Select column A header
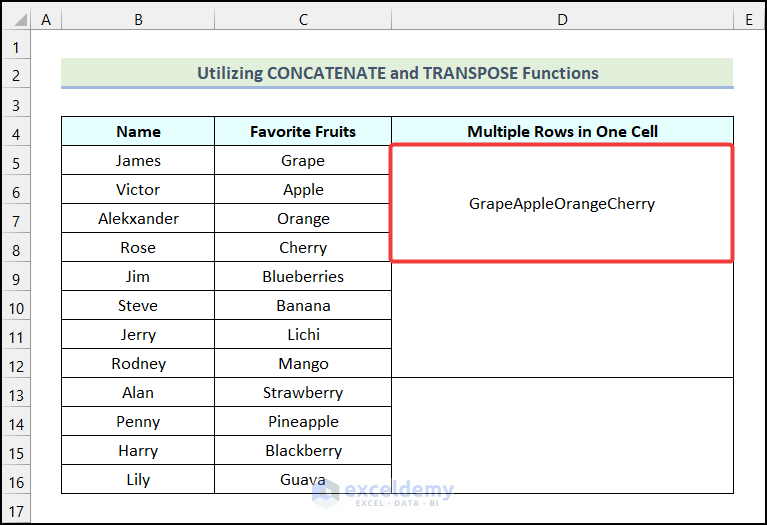This screenshot has width=767, height=525. [46, 20]
